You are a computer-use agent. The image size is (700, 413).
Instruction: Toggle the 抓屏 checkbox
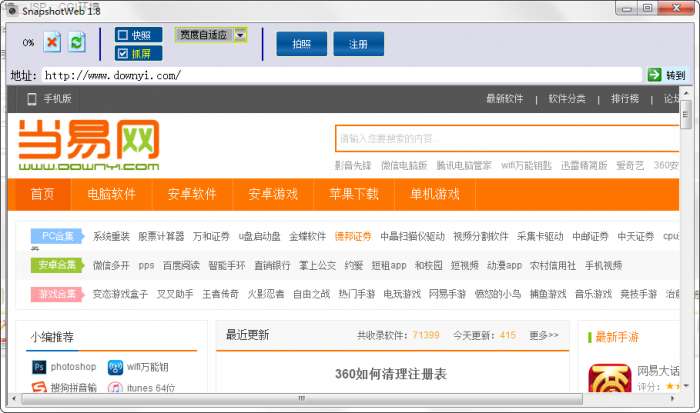coord(123,54)
